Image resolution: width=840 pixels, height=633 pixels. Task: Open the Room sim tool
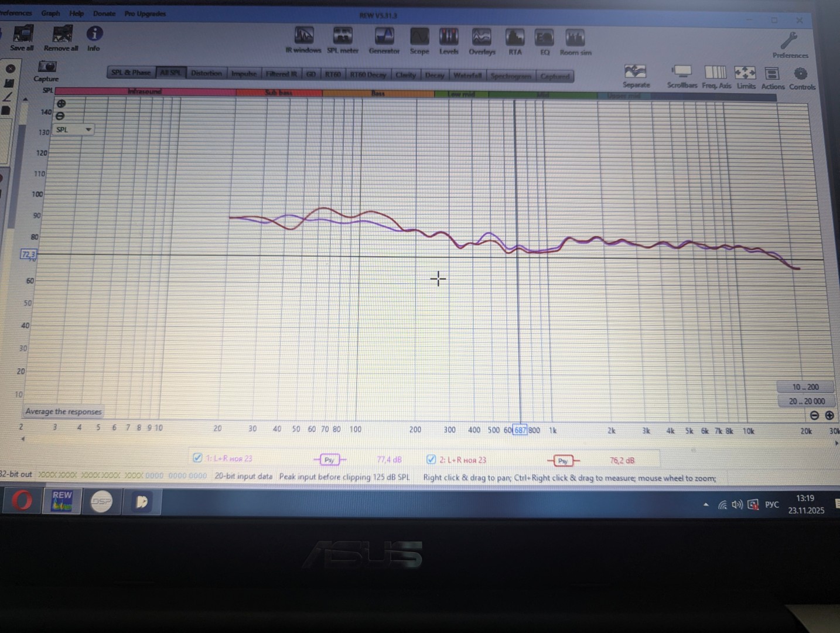click(575, 40)
